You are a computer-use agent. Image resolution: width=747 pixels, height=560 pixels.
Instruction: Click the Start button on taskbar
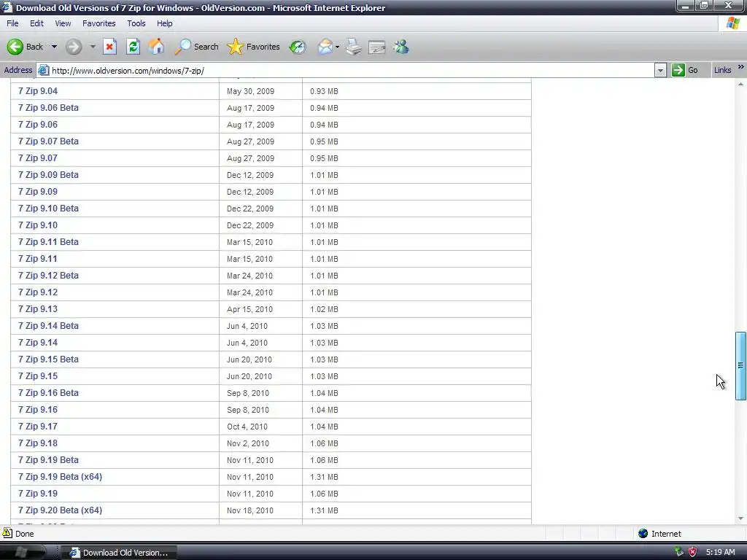click(23, 552)
